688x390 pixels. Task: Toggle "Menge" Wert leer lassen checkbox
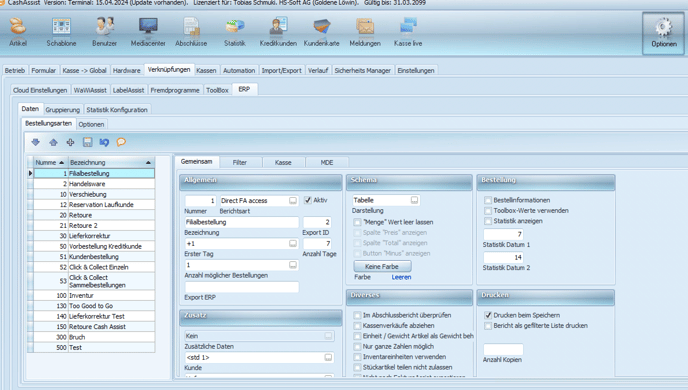coord(357,222)
